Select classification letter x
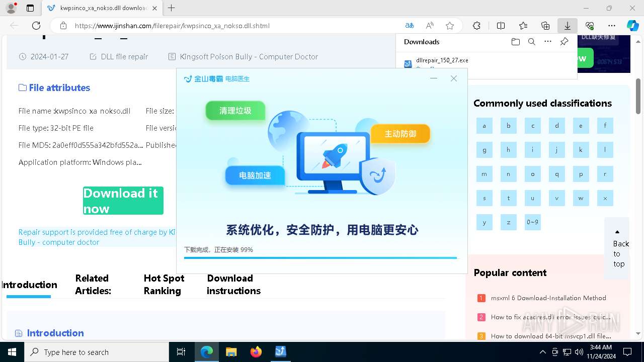Screen dimensions: 644x362 tap(605, 198)
